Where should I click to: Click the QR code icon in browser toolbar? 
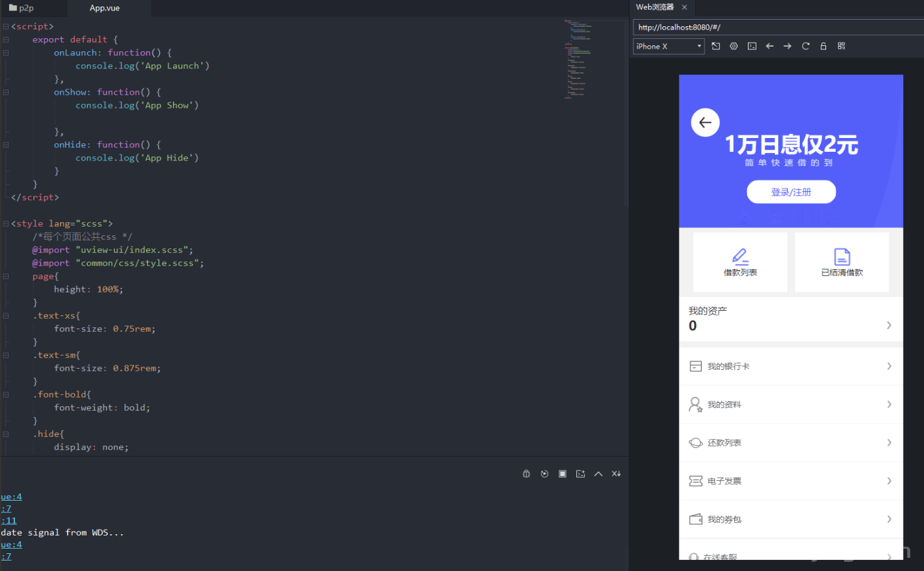tap(841, 46)
